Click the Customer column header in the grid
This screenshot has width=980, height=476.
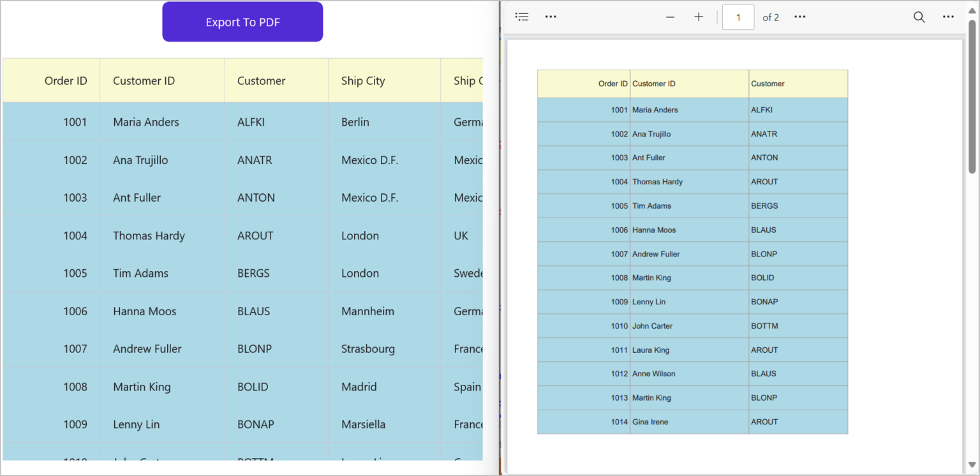pyautogui.click(x=261, y=80)
